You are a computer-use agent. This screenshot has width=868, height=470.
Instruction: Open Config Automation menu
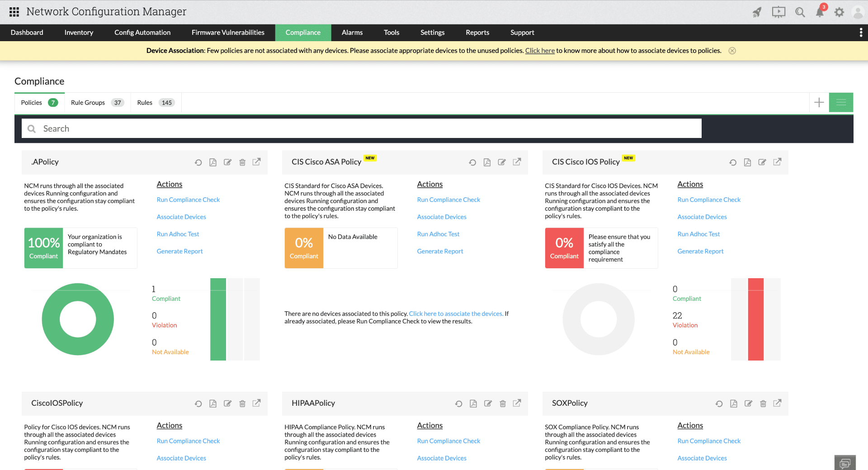coord(142,33)
